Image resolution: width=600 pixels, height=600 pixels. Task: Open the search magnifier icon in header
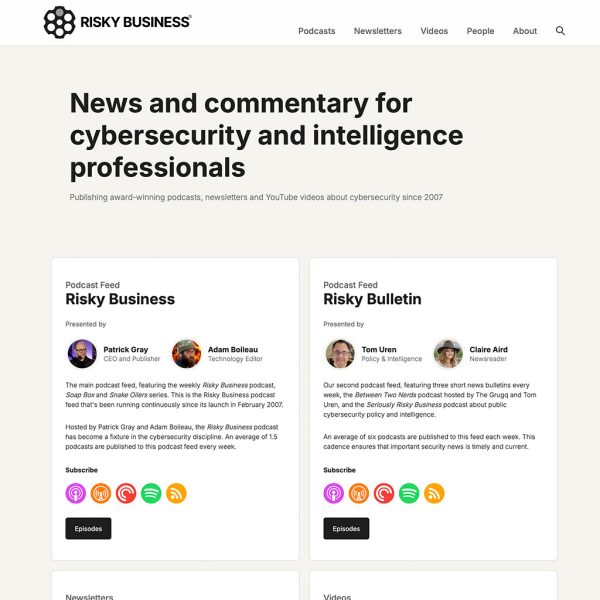point(560,31)
